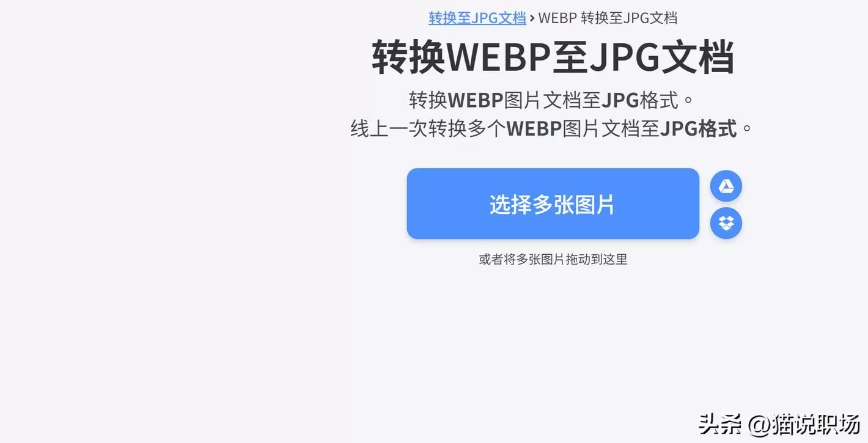Import images from Dropbox
Screen dimensions: 868x443
tap(726, 223)
